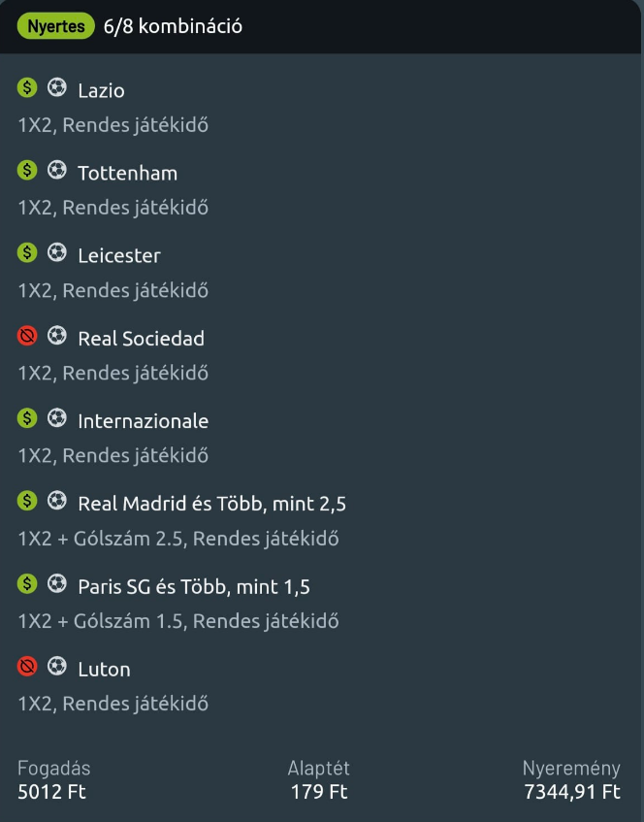The width and height of the screenshot is (644, 822).
Task: Select the Real Sociedad selection name
Action: [x=141, y=339]
